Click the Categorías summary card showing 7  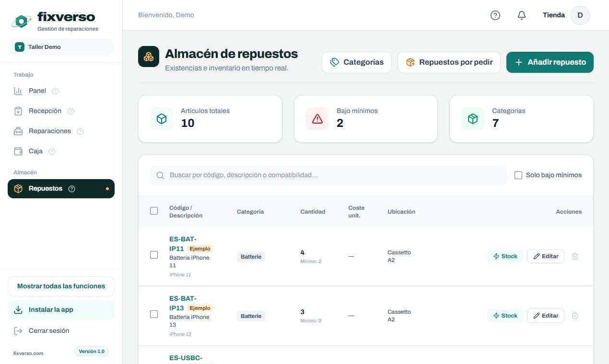[x=521, y=119]
